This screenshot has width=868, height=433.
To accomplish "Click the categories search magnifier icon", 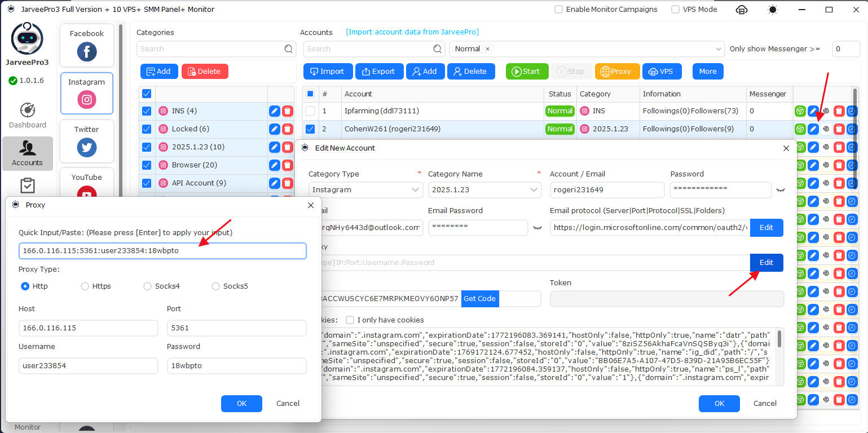I will point(289,49).
